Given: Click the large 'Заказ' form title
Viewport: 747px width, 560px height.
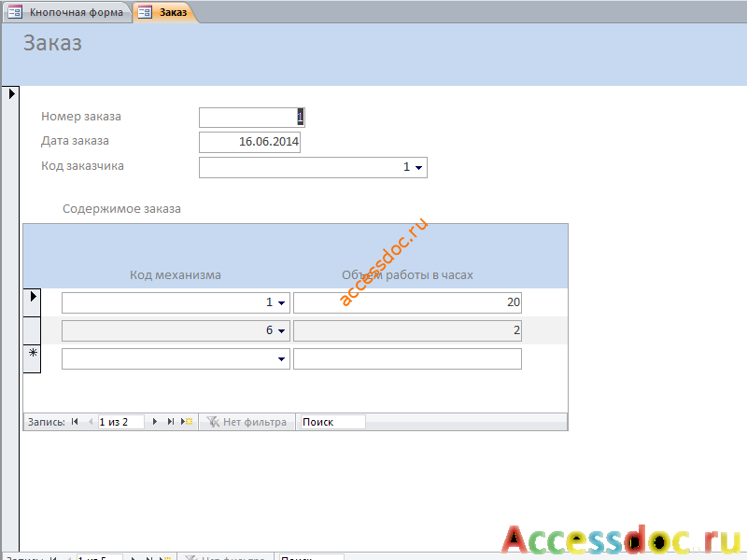Looking at the screenshot, I should pos(53,43).
